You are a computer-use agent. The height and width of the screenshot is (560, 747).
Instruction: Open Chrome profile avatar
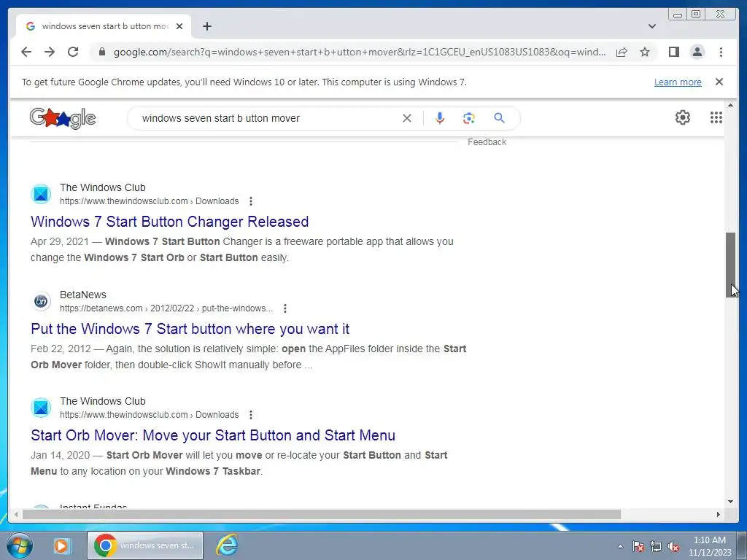click(x=697, y=52)
